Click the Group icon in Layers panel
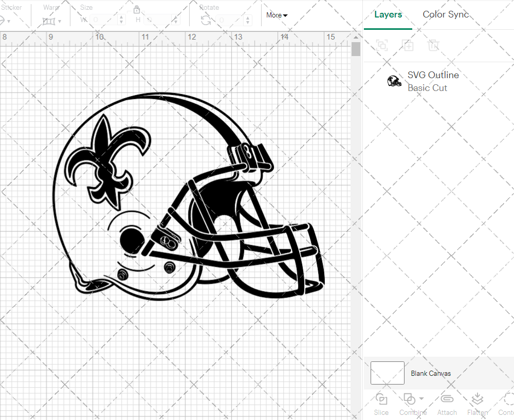 (381, 45)
